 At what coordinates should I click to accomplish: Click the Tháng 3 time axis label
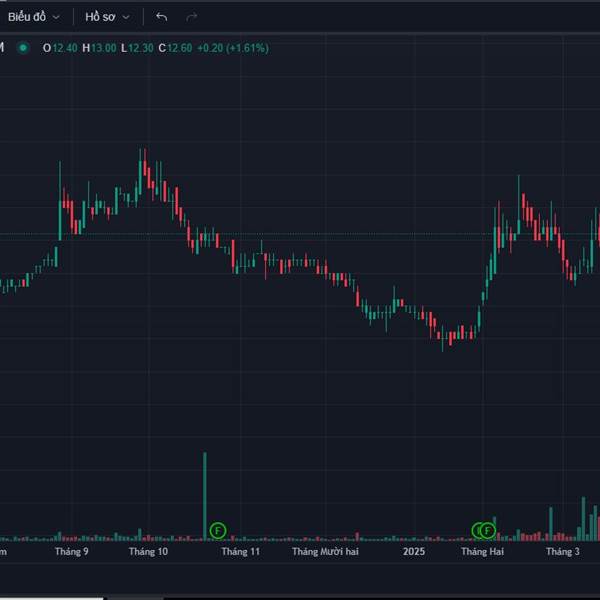[x=562, y=551]
